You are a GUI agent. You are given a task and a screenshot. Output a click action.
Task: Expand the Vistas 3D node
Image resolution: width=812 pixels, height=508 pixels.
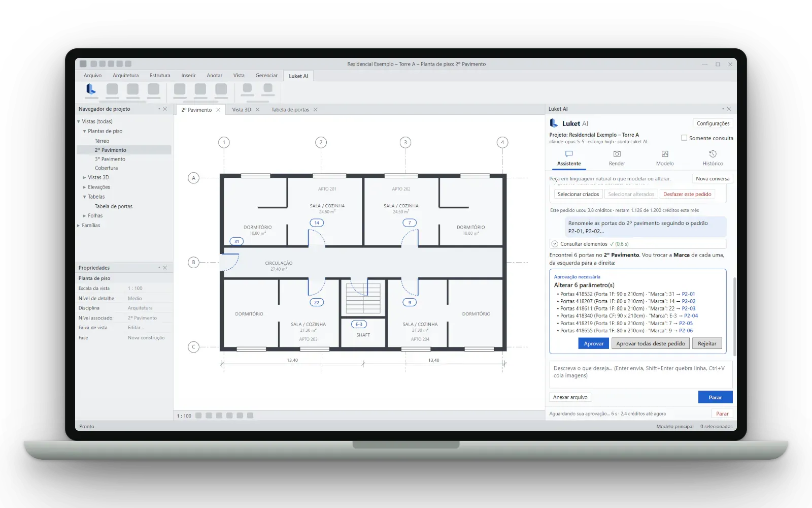tap(85, 177)
